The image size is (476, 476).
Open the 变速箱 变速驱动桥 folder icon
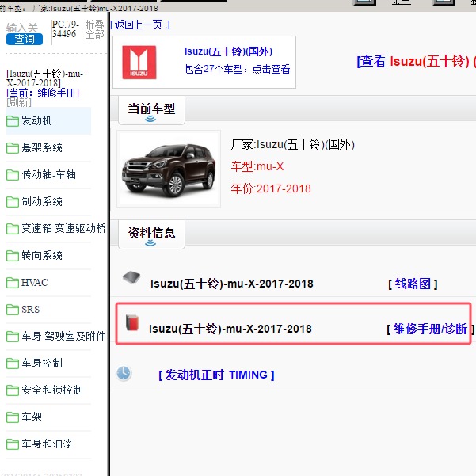point(13,229)
